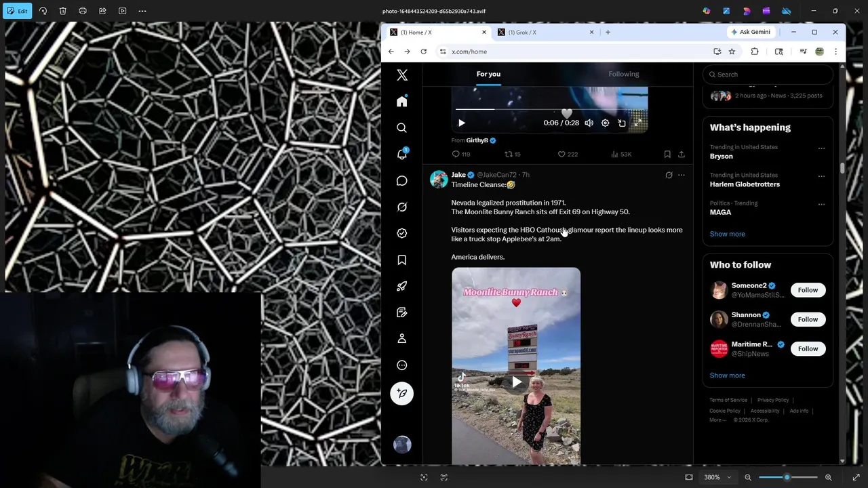Follow Shannon
The image size is (868, 488).
(x=808, y=319)
